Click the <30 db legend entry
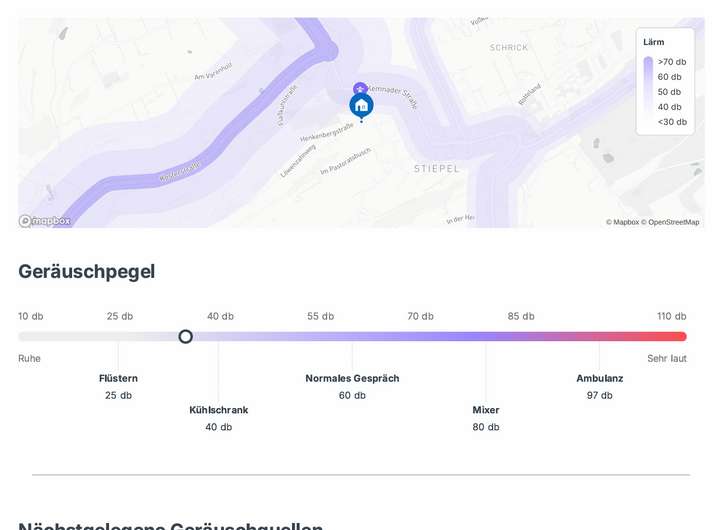The image size is (720, 530). coord(672,122)
